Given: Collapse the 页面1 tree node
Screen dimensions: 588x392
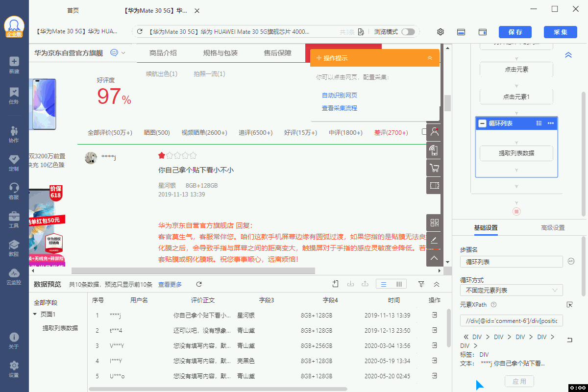Looking at the screenshot, I should click(35, 315).
